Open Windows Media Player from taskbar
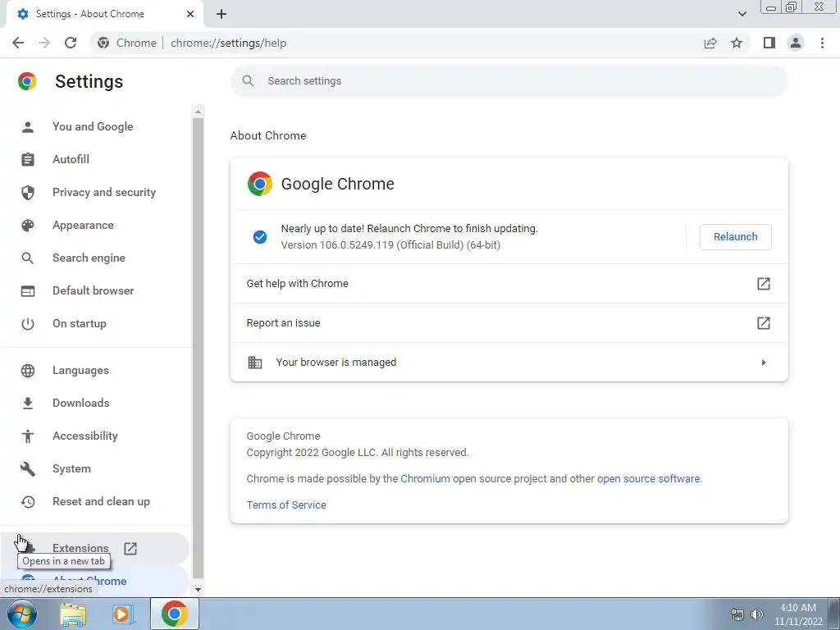Image resolution: width=840 pixels, height=630 pixels. 123,614
